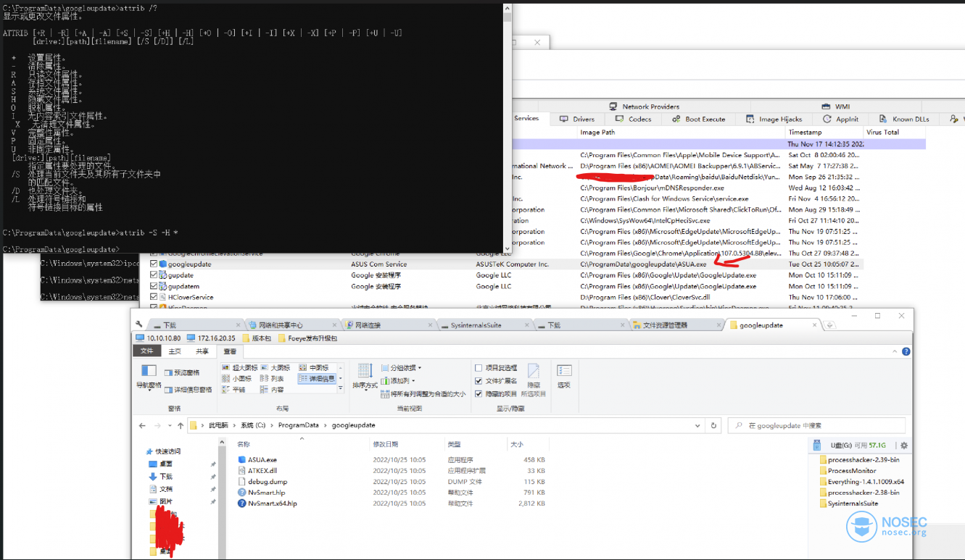Open the 选项 folder options button
Viewport: 965px width, 560px height.
pyautogui.click(x=564, y=376)
